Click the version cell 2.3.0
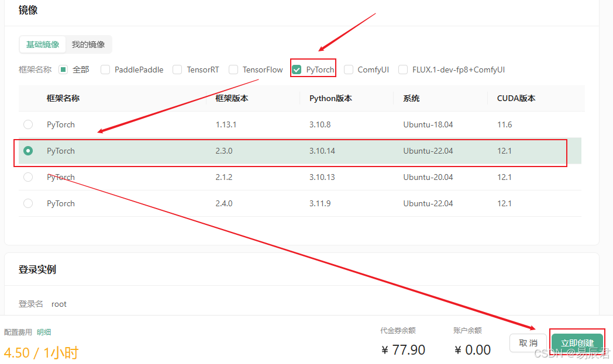613x364 pixels. [x=224, y=151]
